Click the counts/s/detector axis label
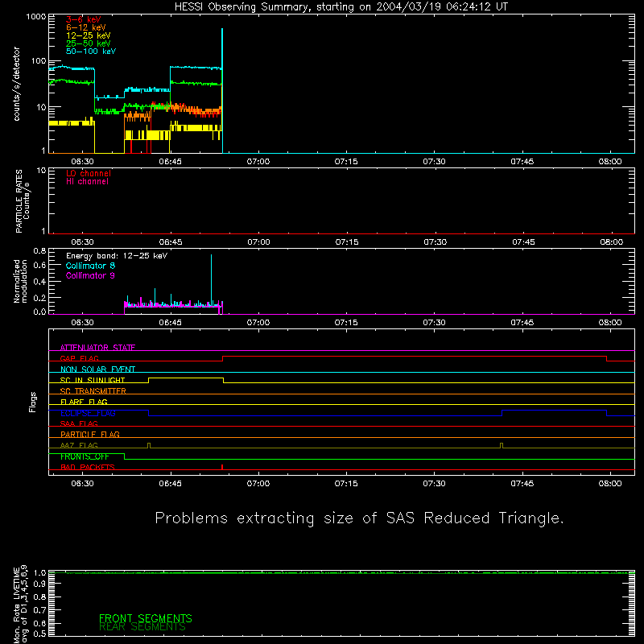644x644 pixels. point(17,84)
